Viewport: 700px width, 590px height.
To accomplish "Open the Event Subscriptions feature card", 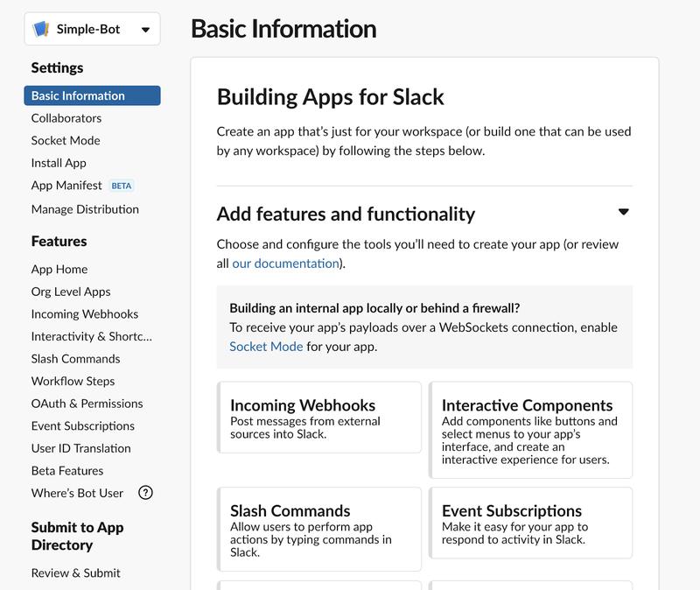I will [530, 522].
